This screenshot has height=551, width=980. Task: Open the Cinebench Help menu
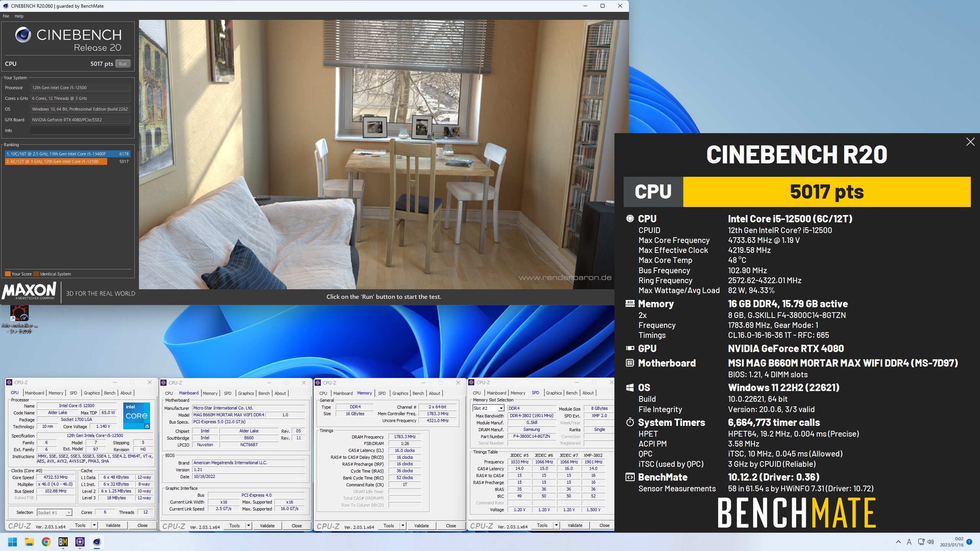[x=19, y=16]
